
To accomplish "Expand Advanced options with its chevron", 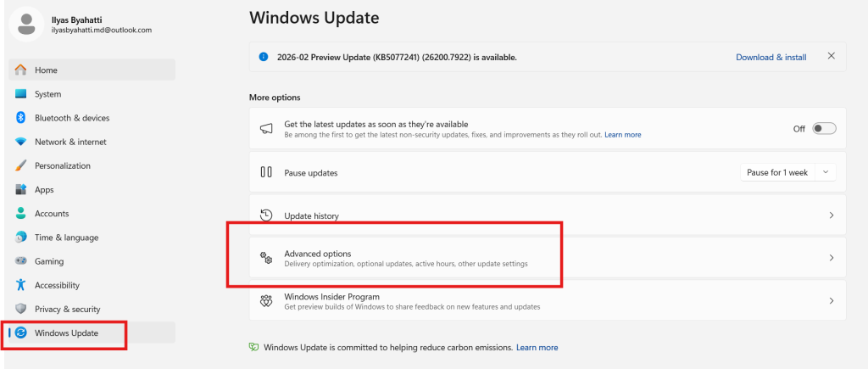I will 831,258.
